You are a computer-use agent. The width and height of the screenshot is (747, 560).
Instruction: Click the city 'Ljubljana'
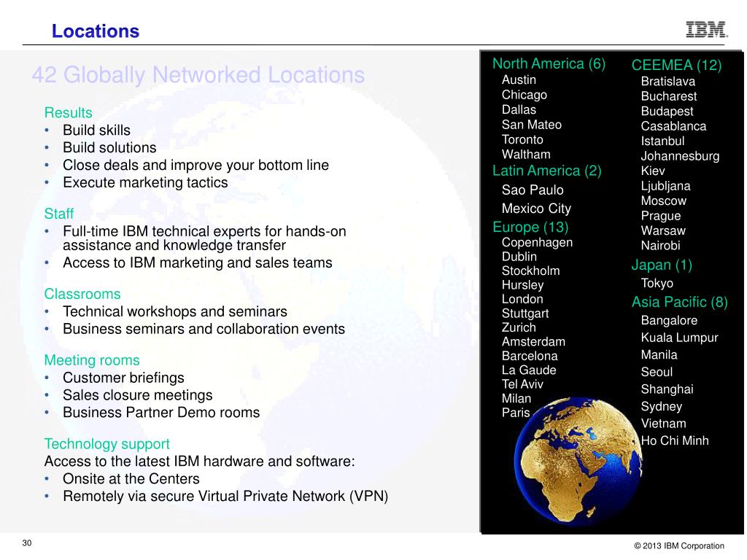[x=665, y=186]
